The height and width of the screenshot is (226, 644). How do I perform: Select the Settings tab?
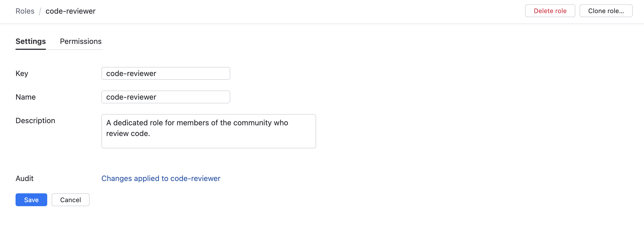pos(31,42)
